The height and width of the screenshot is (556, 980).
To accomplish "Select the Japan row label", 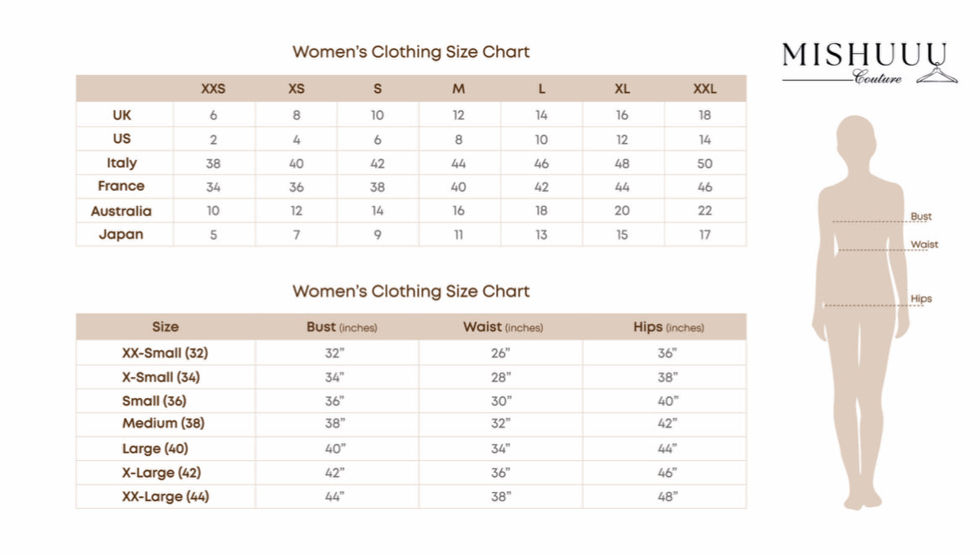I will tap(121, 235).
